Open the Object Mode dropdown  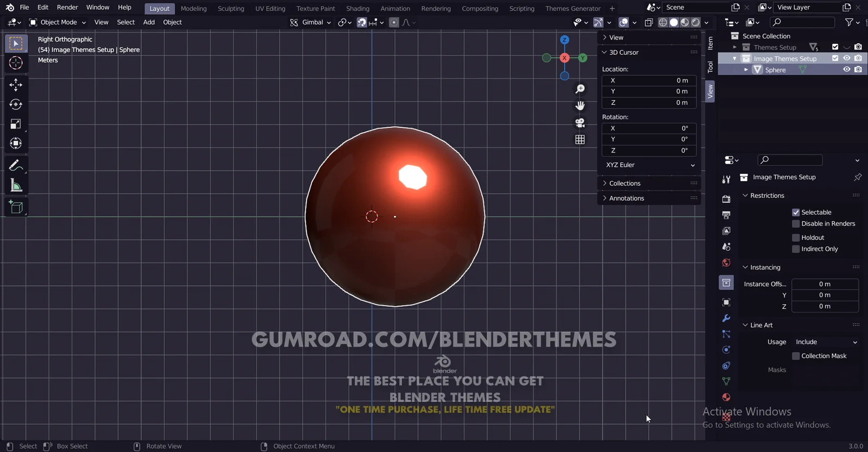coord(58,23)
